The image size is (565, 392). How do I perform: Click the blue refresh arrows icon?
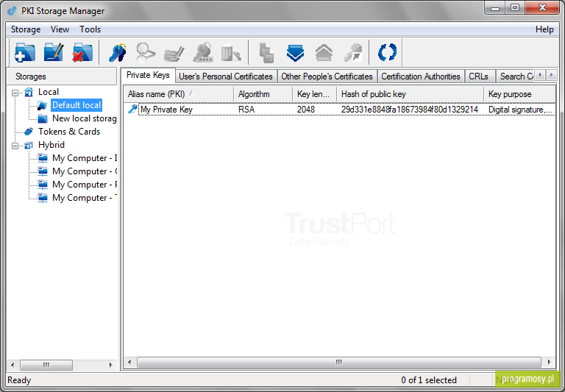[x=388, y=52]
